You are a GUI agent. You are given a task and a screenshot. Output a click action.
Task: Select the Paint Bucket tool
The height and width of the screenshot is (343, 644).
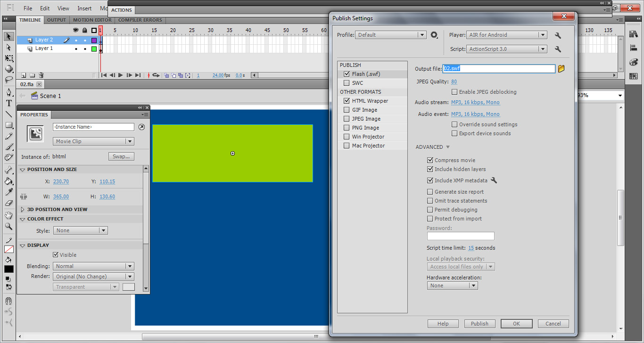[x=8, y=181]
